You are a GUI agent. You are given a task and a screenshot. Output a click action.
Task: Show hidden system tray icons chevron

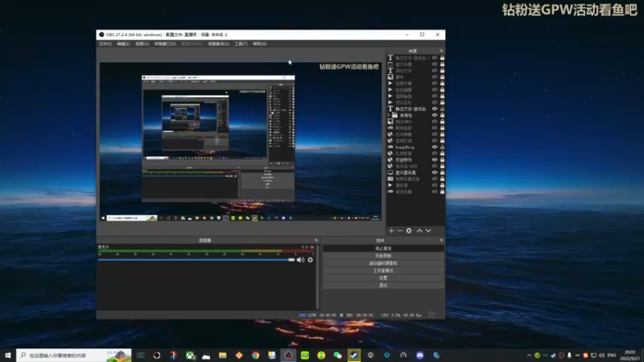click(529, 356)
